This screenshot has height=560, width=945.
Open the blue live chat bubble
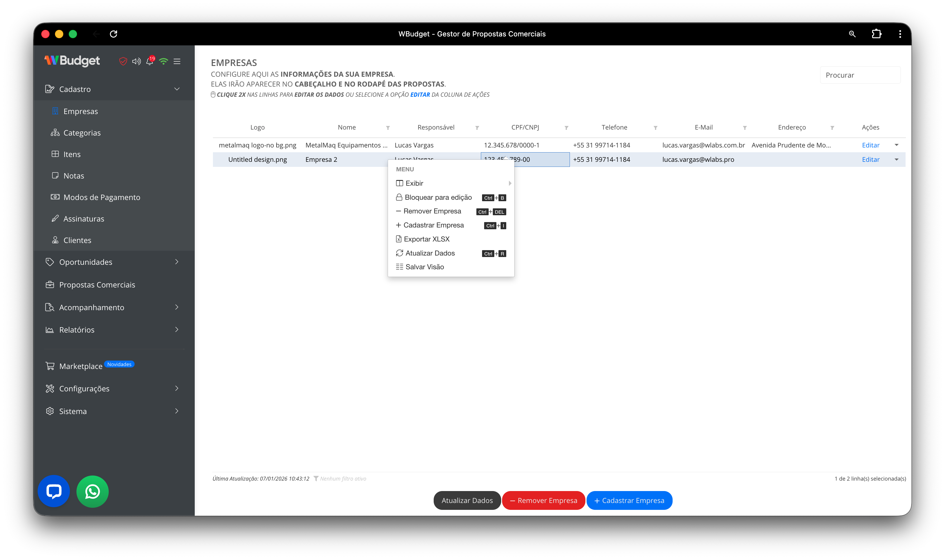[x=53, y=491]
